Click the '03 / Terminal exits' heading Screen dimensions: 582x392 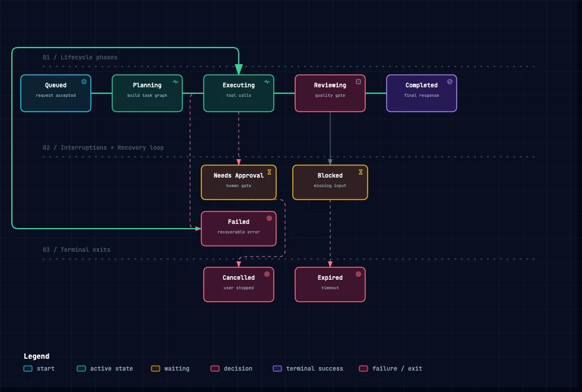[77, 249]
